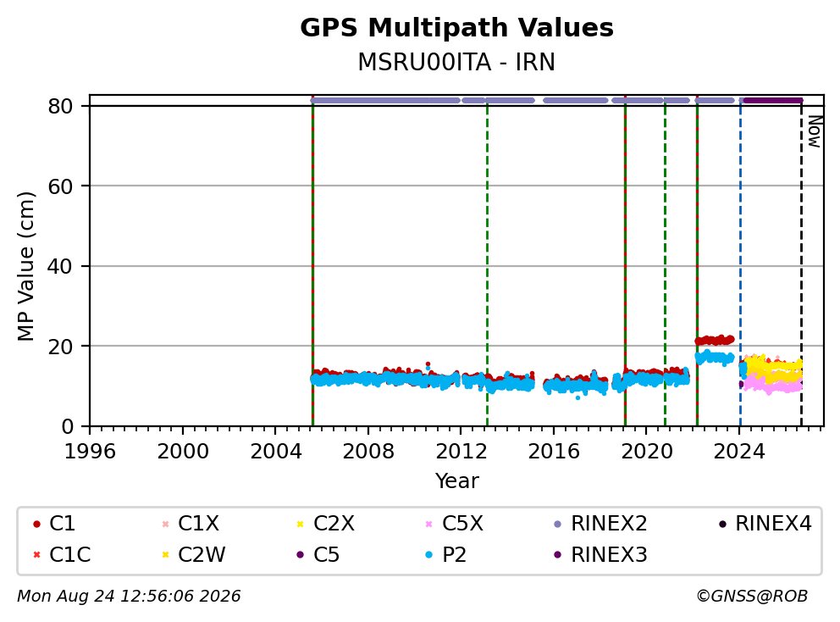Click the C5 purple legend marker
The image size is (840, 622).
click(300, 554)
